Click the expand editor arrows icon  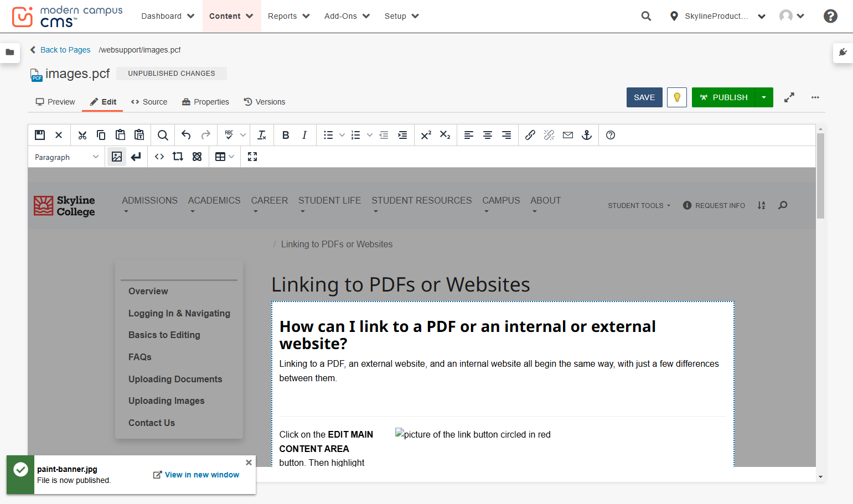[789, 97]
